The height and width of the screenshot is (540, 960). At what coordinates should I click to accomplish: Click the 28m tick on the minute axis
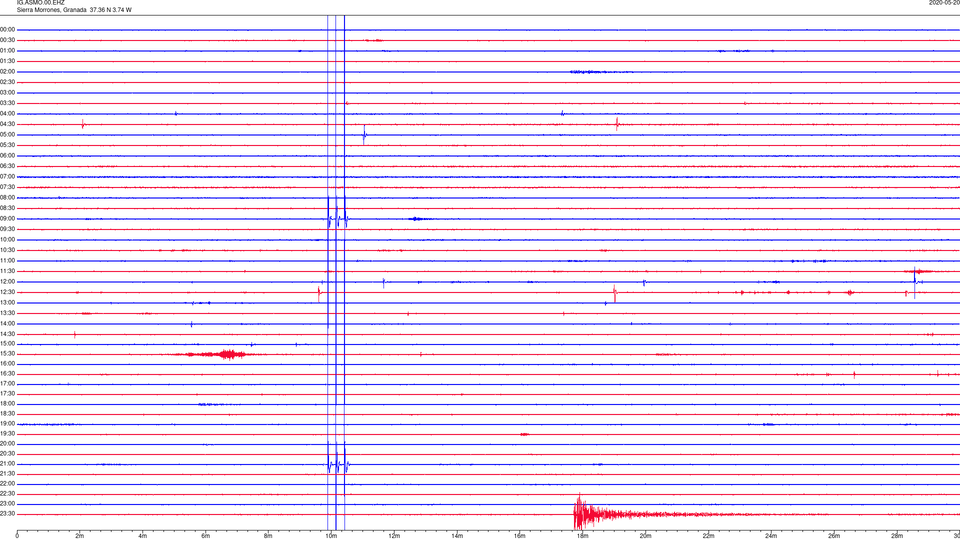point(896,536)
